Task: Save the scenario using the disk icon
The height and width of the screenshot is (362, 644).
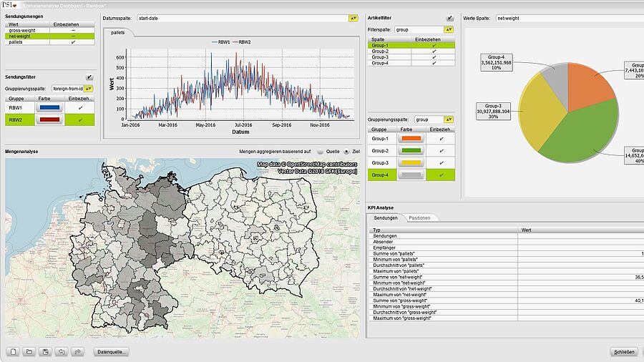Action: 46,352
